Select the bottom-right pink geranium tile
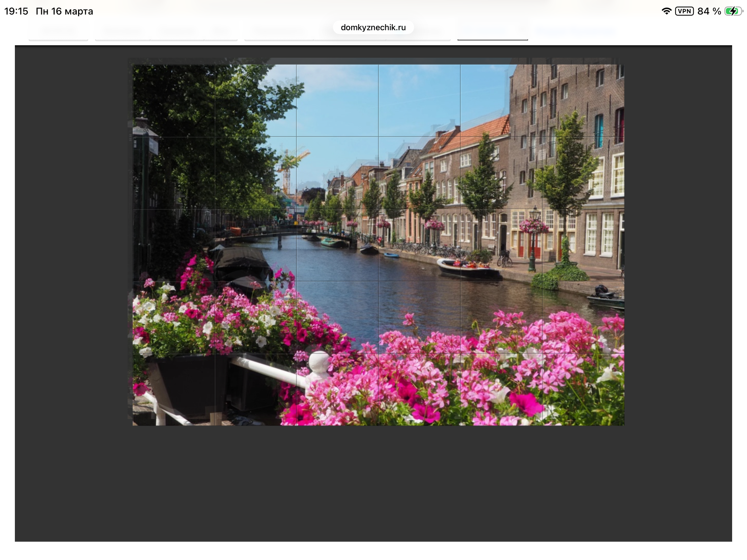 [583, 390]
